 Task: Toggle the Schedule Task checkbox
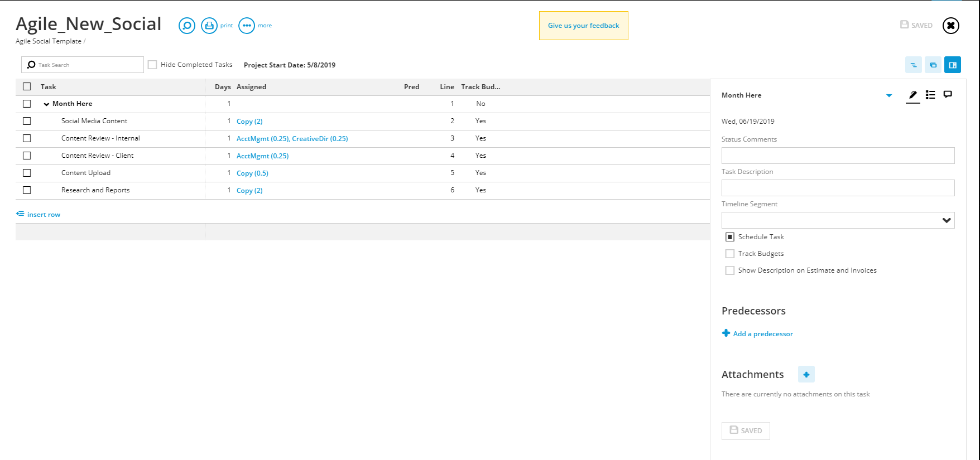click(x=730, y=237)
